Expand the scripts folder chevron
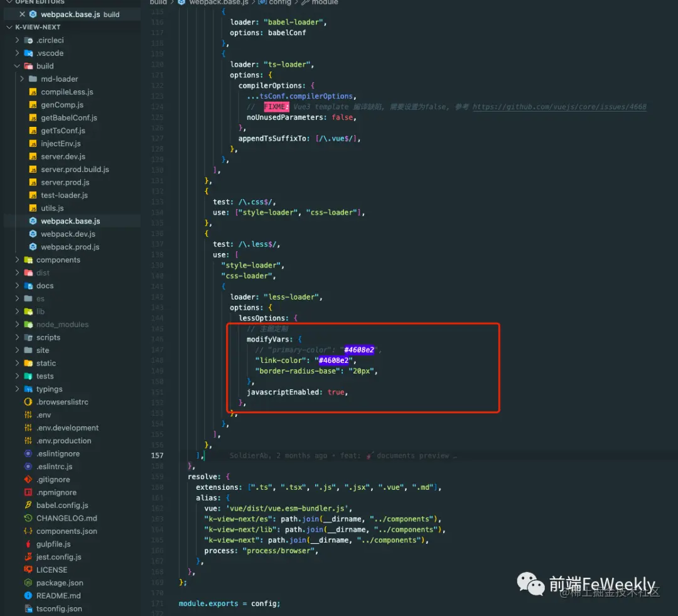This screenshot has width=678, height=616. (18, 337)
